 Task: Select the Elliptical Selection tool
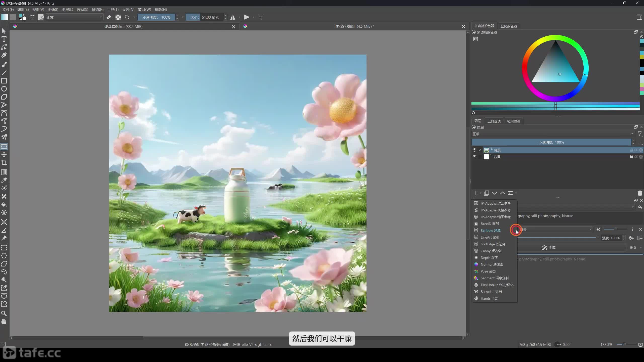[4, 256]
